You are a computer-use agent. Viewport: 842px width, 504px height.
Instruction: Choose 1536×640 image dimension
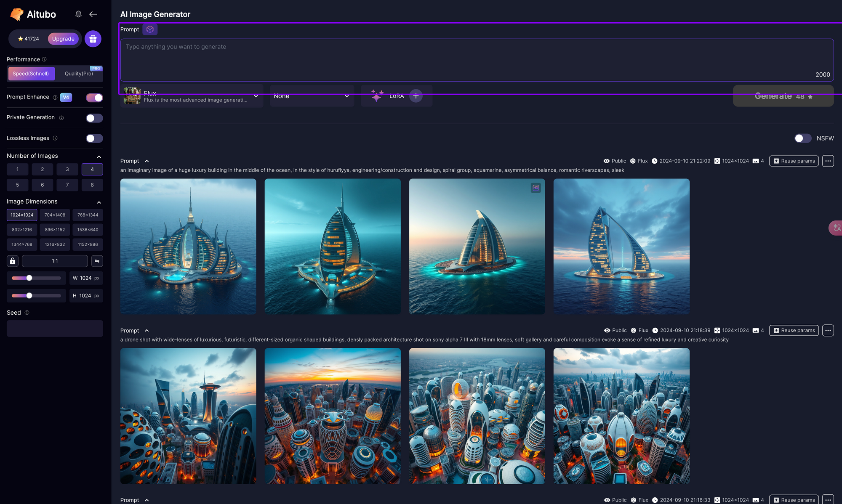[x=88, y=230]
